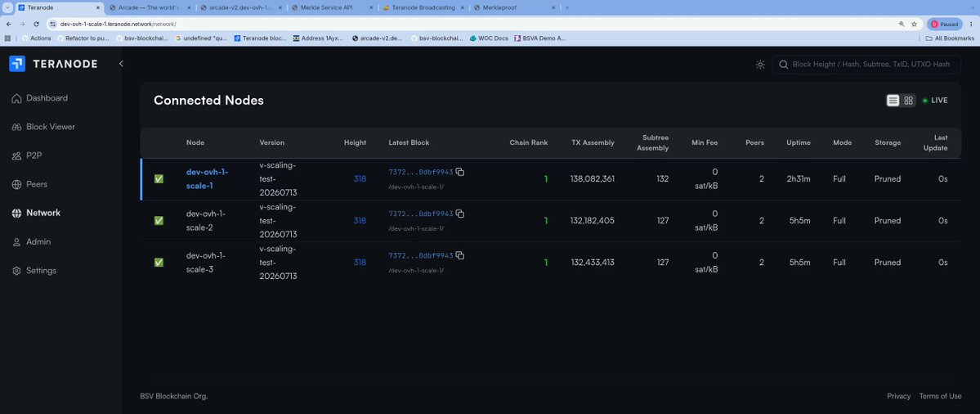The width and height of the screenshot is (980, 414).
Task: Collapse the sidebar with the chevron
Action: click(x=121, y=64)
